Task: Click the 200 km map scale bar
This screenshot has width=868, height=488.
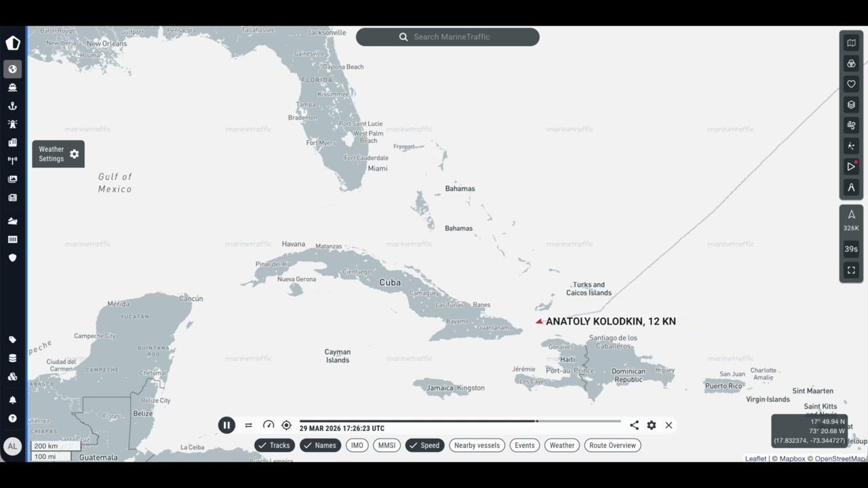Action: click(56, 446)
